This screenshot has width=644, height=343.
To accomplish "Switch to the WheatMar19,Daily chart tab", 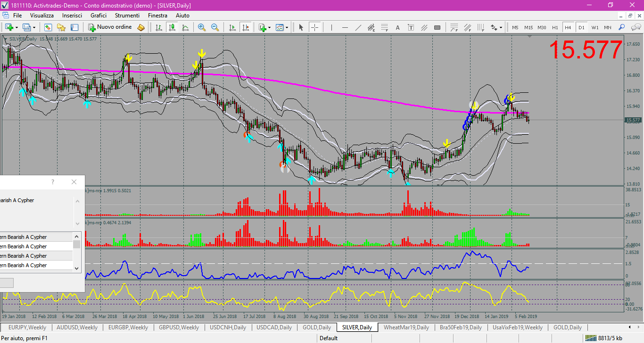I will point(406,327).
